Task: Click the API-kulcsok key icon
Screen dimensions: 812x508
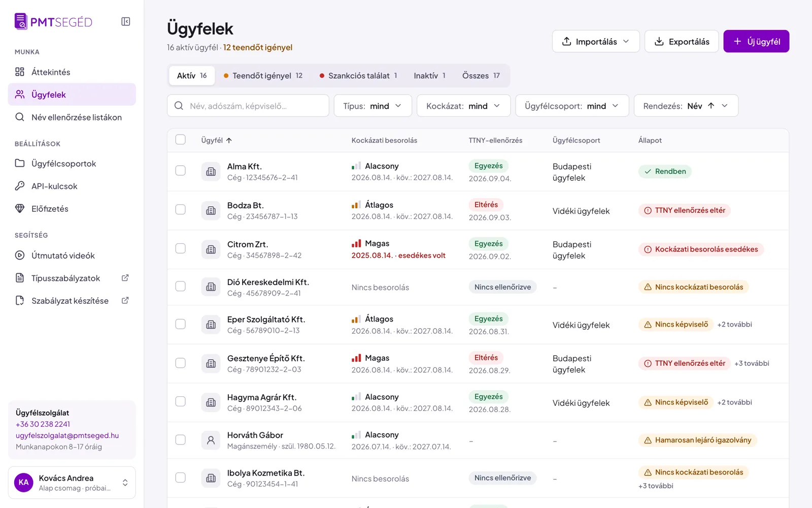Action: (x=20, y=186)
